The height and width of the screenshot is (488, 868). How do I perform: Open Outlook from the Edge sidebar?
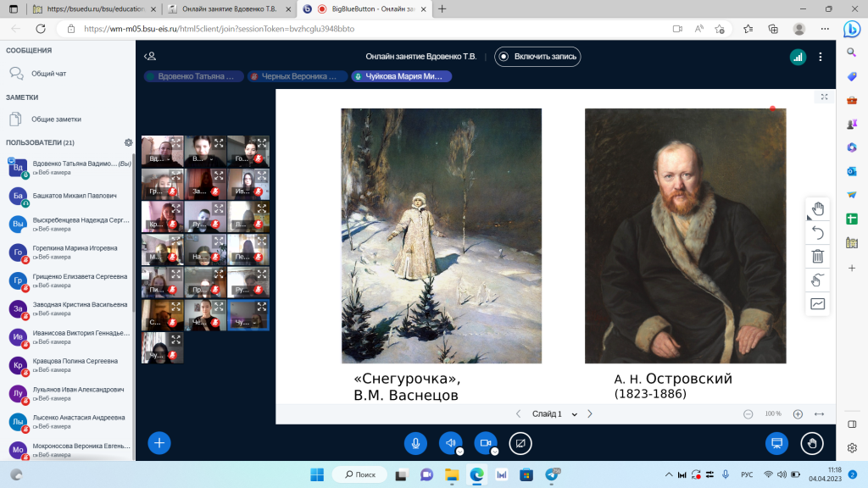click(x=852, y=171)
